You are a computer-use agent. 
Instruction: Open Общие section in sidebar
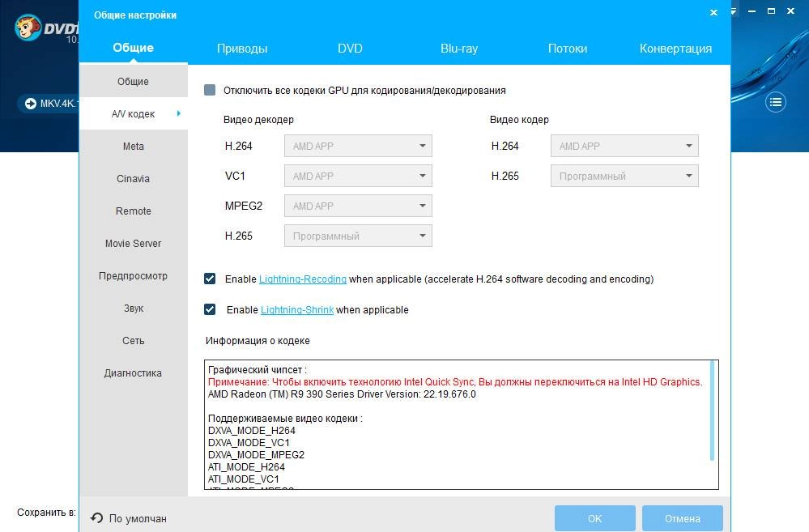(x=133, y=81)
